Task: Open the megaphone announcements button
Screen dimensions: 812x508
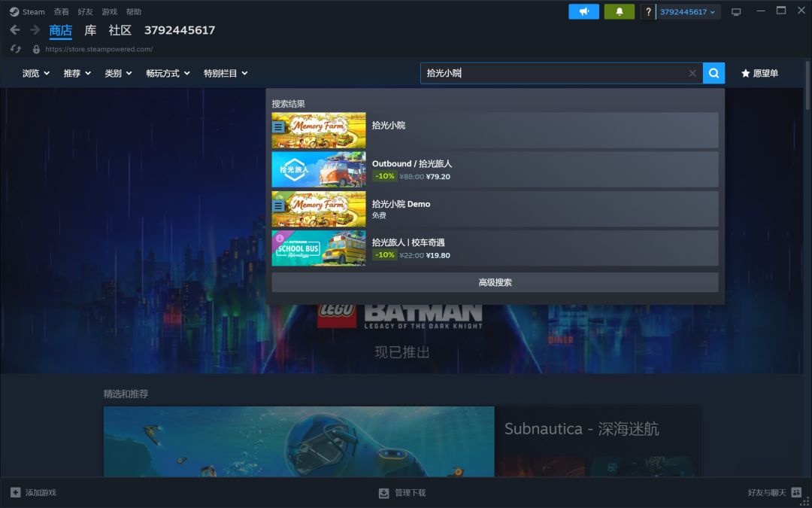Action: pyautogui.click(x=583, y=11)
